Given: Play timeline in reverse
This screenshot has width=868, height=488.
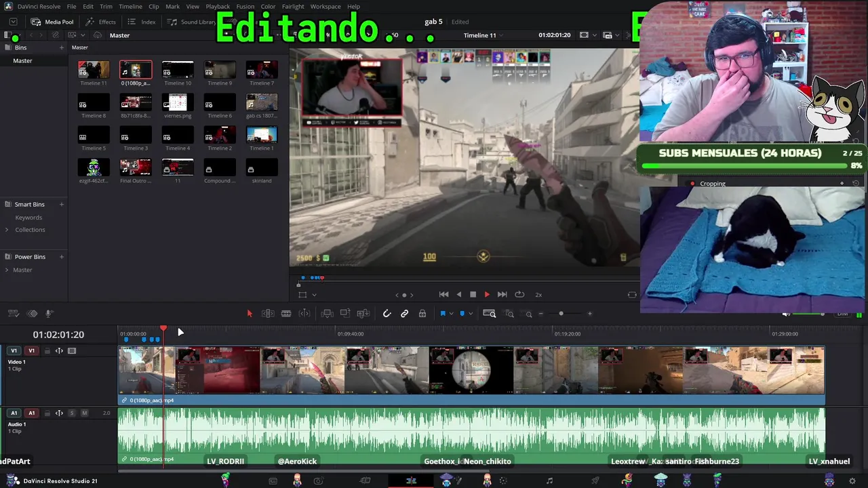Looking at the screenshot, I should (458, 294).
